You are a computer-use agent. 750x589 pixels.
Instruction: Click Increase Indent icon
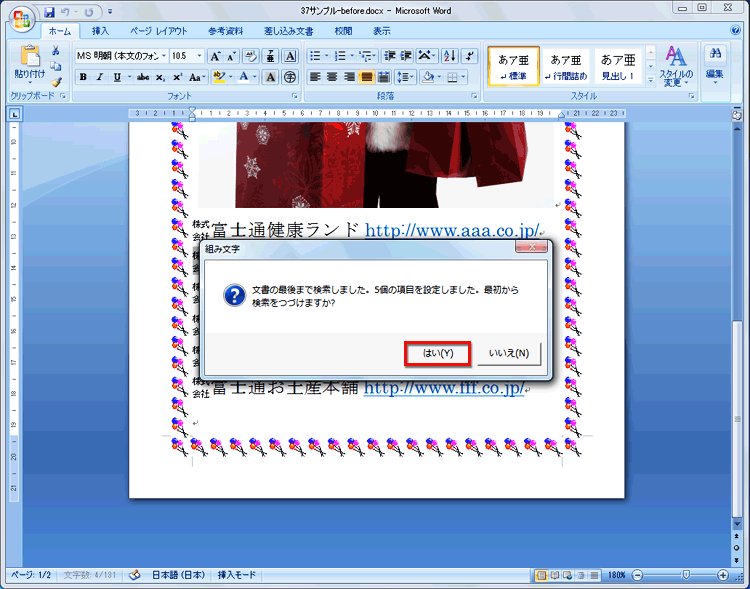pyautogui.click(x=406, y=56)
